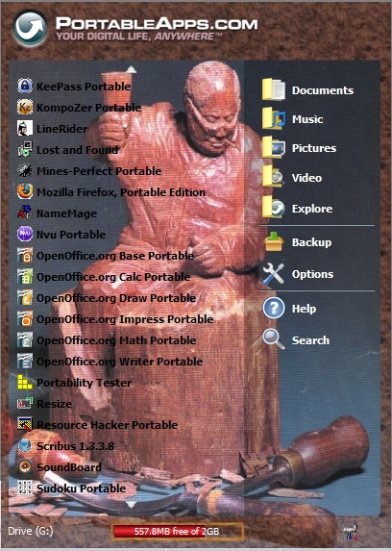Click the KompoZer Portable Kz icon
The image size is (392, 551).
pyautogui.click(x=25, y=107)
